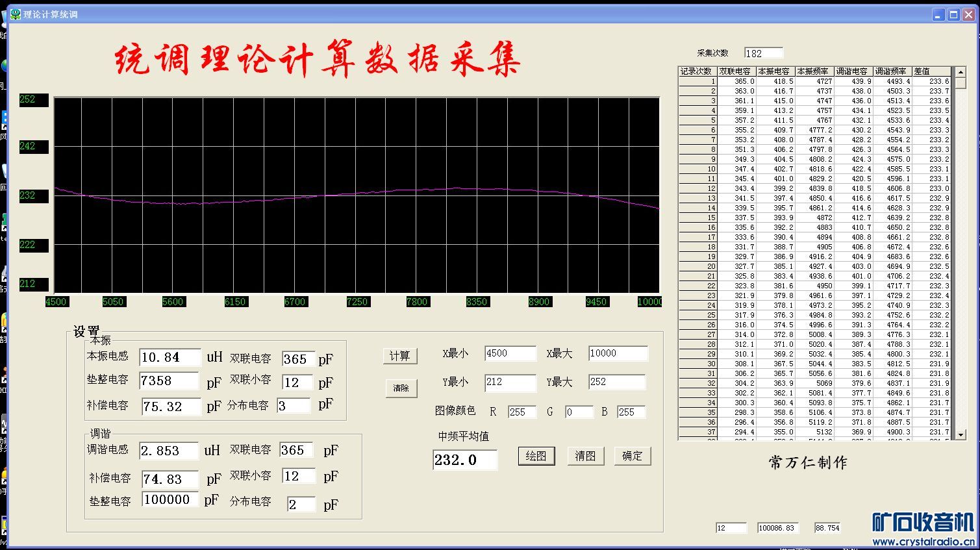Click the 222 label on the Y axis
This screenshot has height=550, width=980.
click(34, 245)
